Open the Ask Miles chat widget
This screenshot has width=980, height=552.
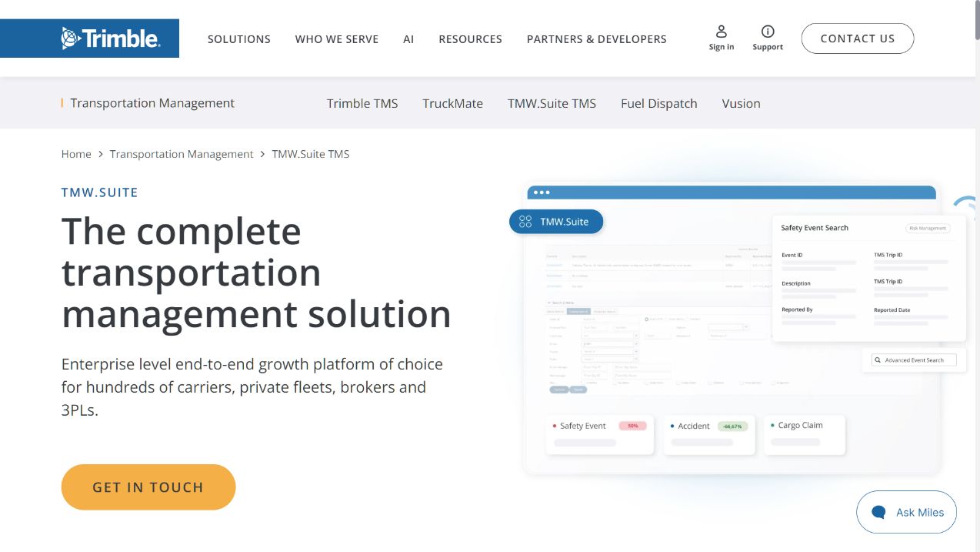[906, 512]
